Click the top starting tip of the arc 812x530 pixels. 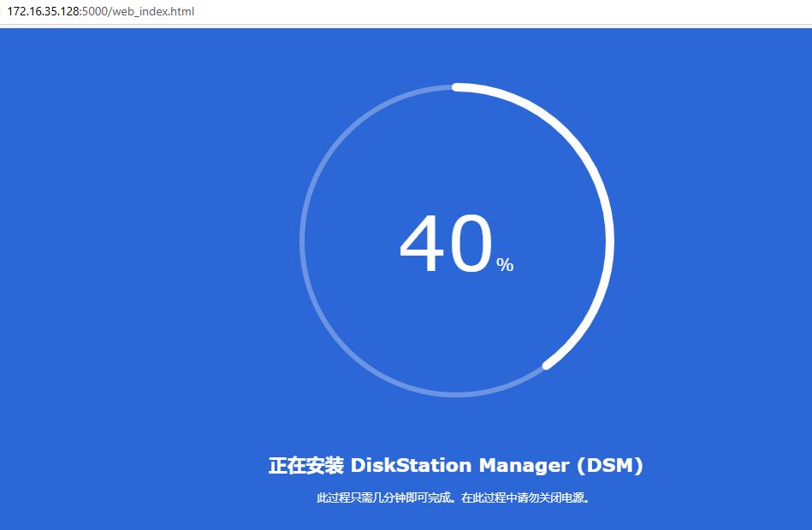[x=457, y=86]
